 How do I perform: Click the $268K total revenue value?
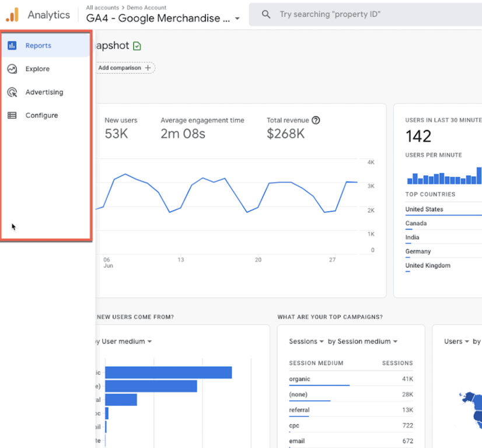(285, 134)
